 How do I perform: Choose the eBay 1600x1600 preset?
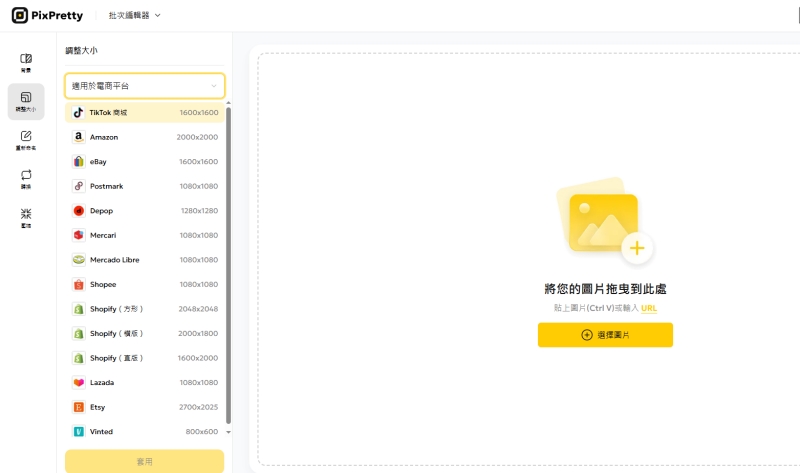(145, 161)
